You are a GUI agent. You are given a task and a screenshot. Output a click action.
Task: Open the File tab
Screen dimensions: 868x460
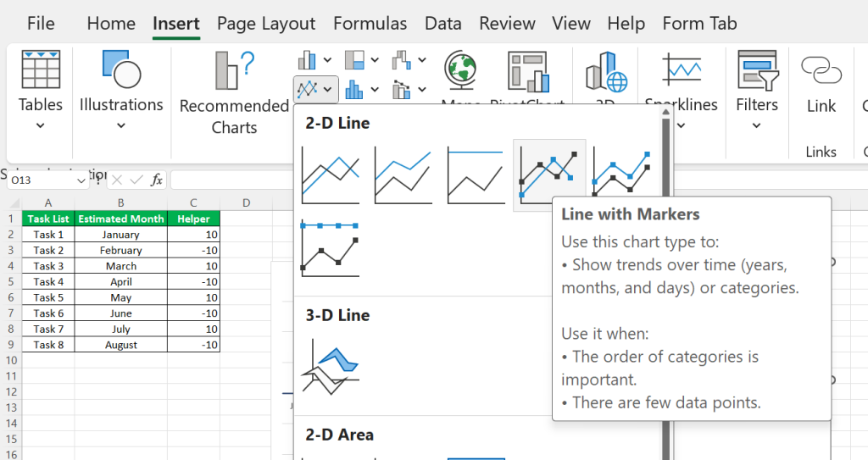[41, 23]
